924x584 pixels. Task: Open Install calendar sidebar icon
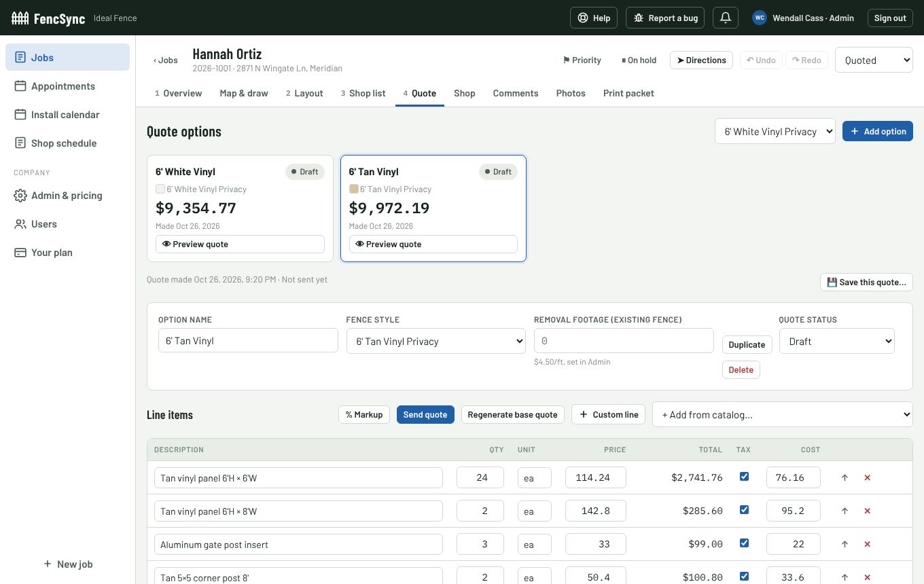pyautogui.click(x=20, y=115)
